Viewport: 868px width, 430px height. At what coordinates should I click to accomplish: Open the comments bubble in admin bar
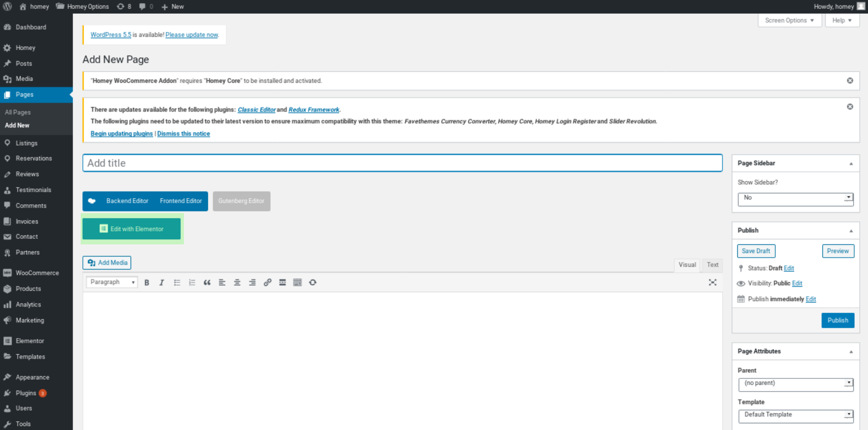pos(146,7)
